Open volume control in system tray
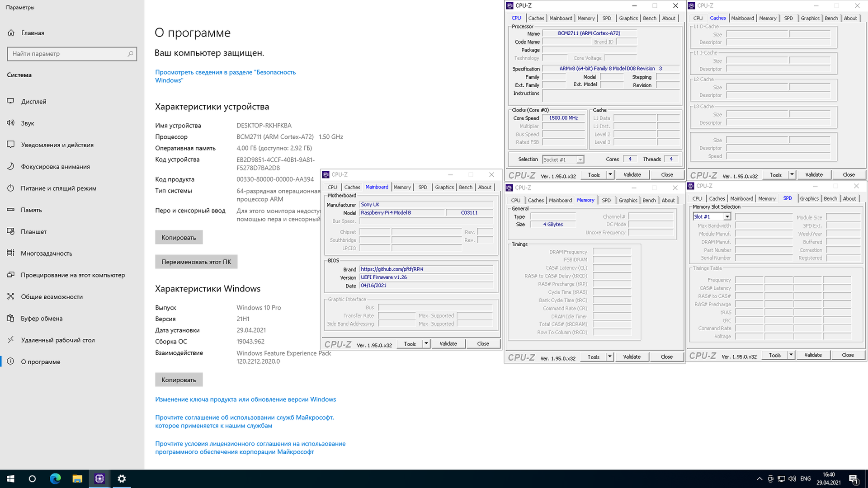868x488 pixels. tap(792, 479)
